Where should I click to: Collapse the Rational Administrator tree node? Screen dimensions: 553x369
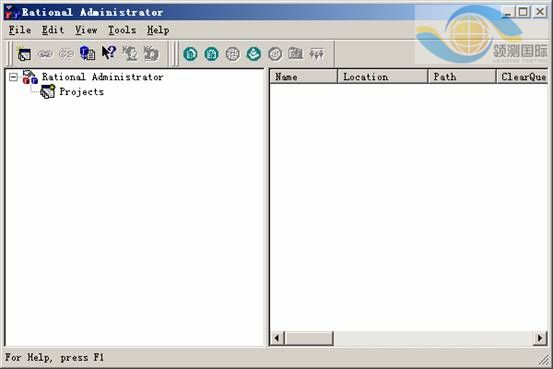pos(13,77)
